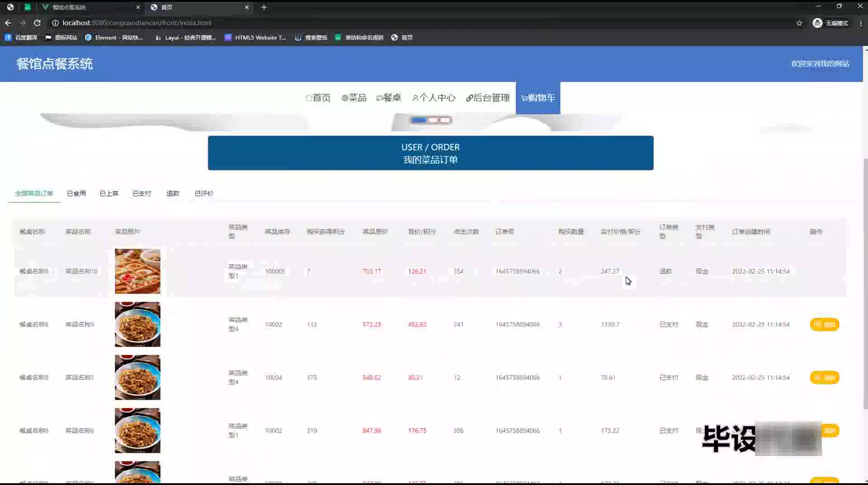Viewport: 868px width, 485px height.
Task: Switch to the 餐馆点餐系统 browser tab
Action: pos(69,7)
